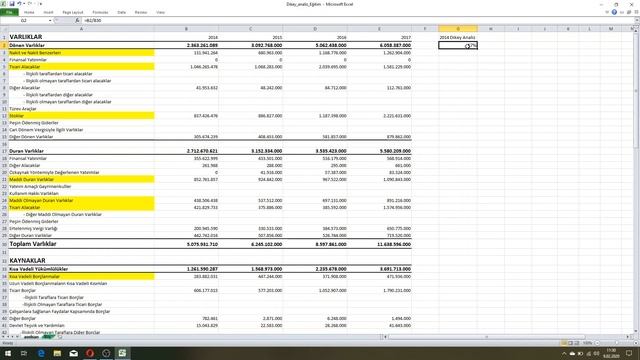Switch to the Review ribbon tab
Screen dimensions: 640x360
point(140,12)
